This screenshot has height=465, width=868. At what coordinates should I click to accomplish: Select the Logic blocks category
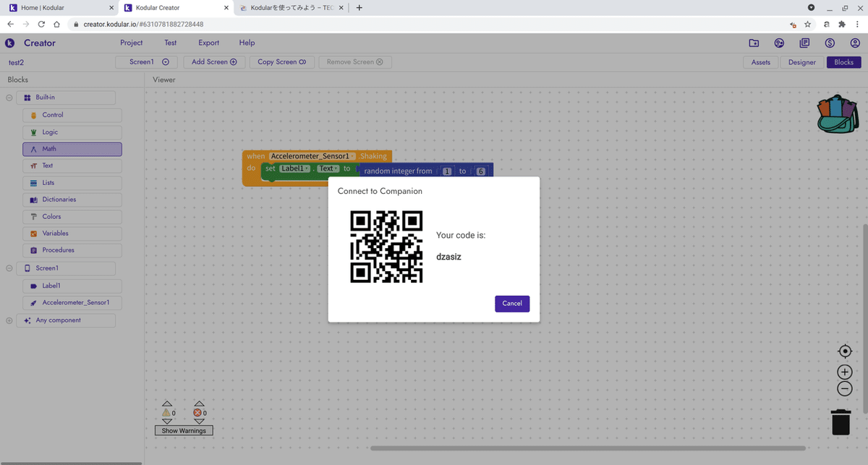point(72,132)
